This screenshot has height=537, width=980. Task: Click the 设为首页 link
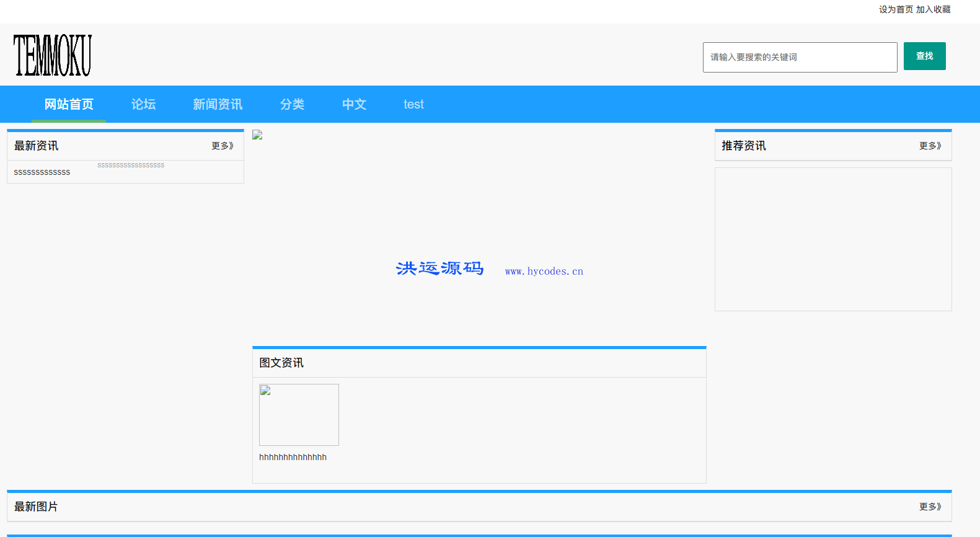point(896,9)
